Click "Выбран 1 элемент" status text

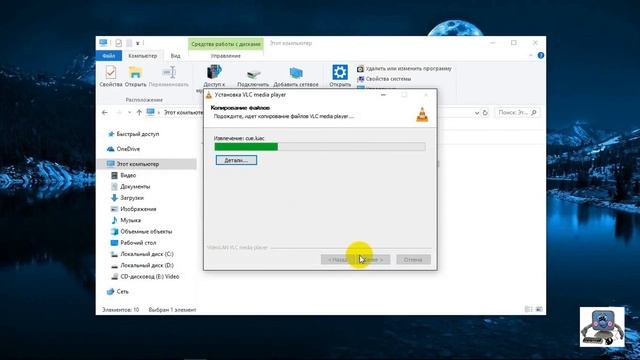[172, 310]
